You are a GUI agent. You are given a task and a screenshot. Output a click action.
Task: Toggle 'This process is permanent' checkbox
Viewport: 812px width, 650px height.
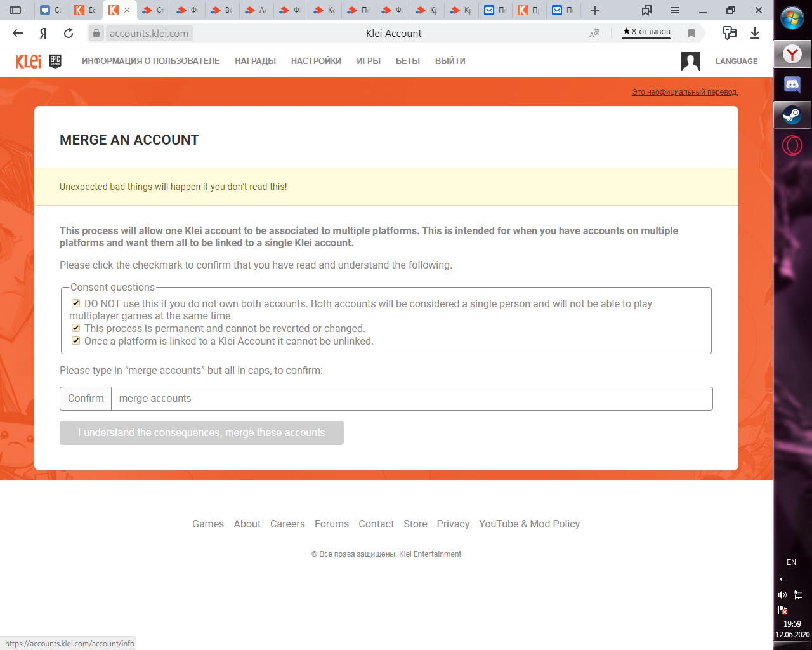76,328
